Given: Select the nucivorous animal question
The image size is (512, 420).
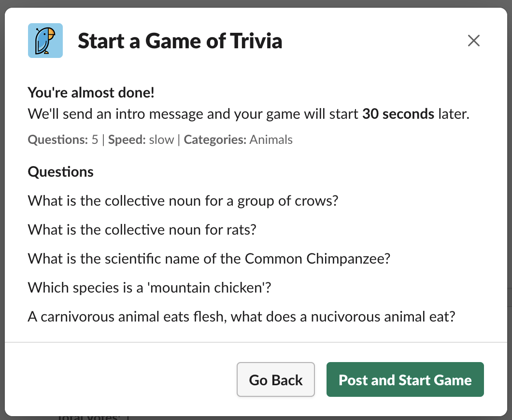Looking at the screenshot, I should 242,317.
